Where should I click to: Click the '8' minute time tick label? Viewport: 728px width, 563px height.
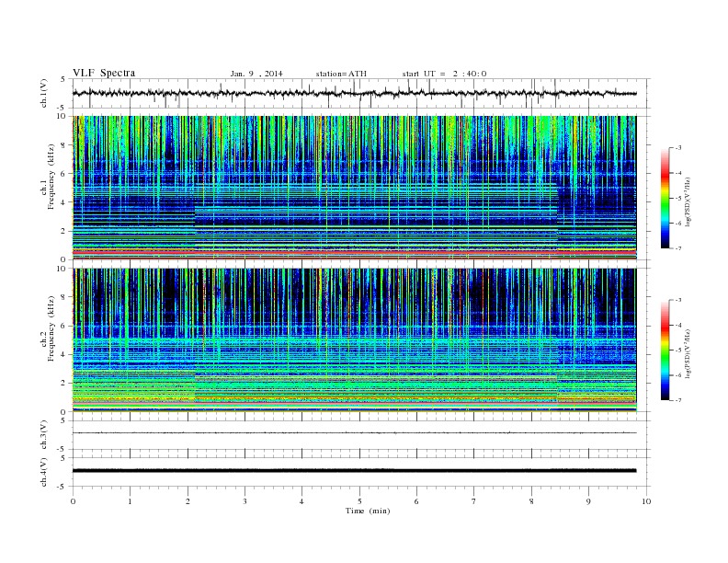click(x=531, y=501)
